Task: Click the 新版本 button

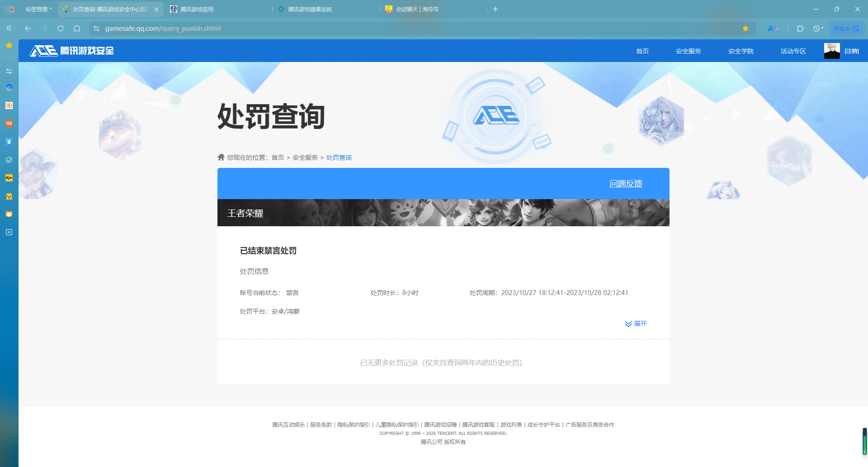Action: point(847,29)
